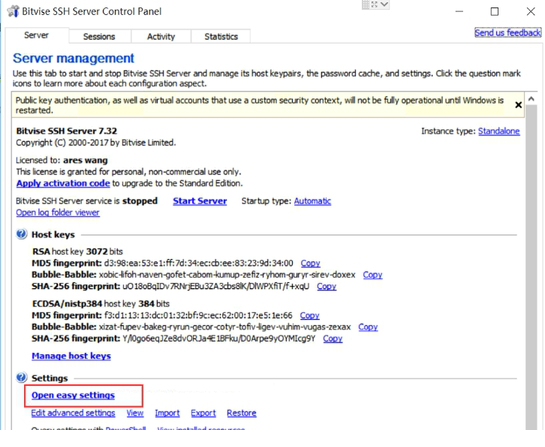This screenshot has width=545, height=447.
Task: Copy the RSA MD5 fingerprint
Action: coord(310,263)
